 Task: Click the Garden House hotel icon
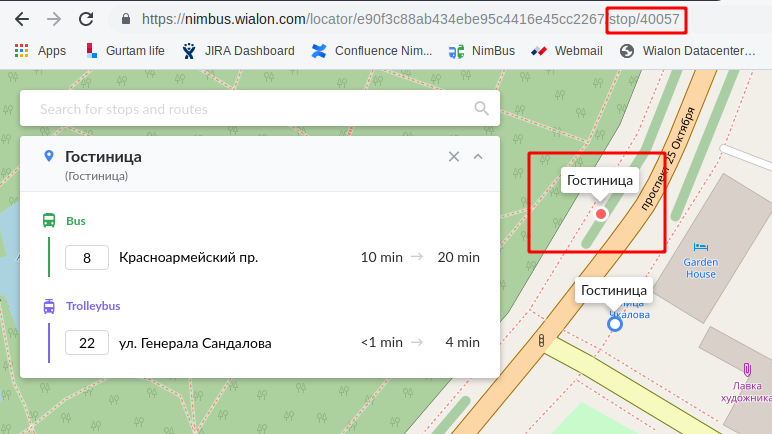pyautogui.click(x=701, y=246)
